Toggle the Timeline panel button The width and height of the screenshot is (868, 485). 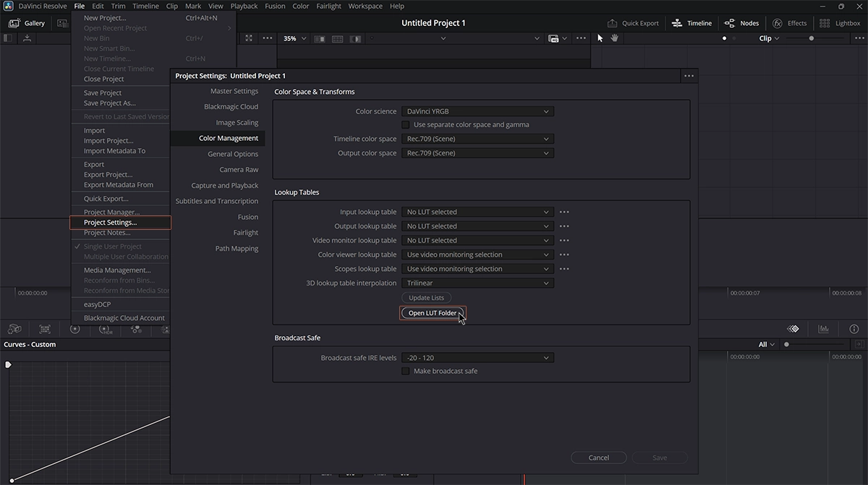click(x=692, y=23)
